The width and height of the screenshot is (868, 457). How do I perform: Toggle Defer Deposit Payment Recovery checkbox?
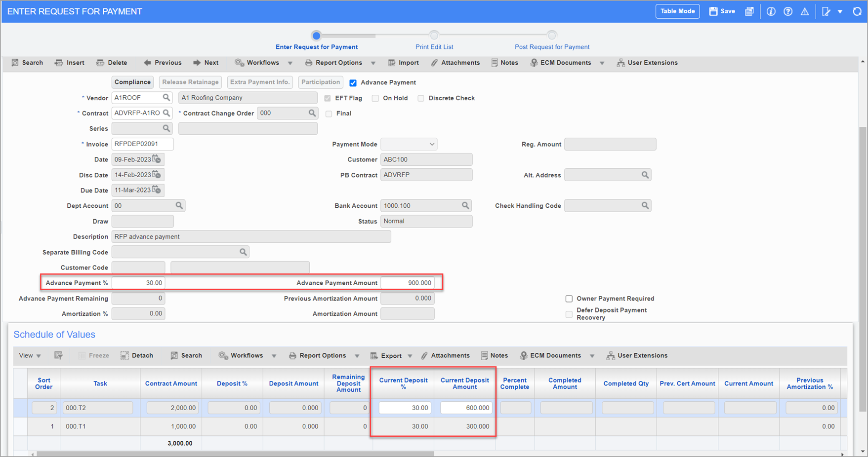[569, 314]
